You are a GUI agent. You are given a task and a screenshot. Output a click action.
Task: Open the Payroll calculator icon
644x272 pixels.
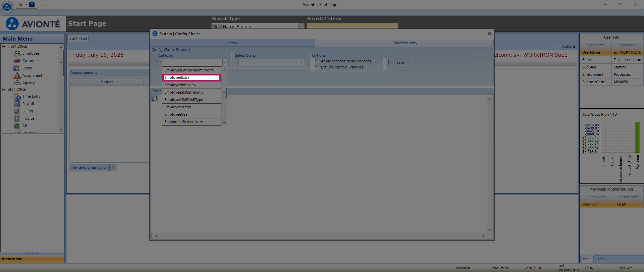click(x=17, y=104)
